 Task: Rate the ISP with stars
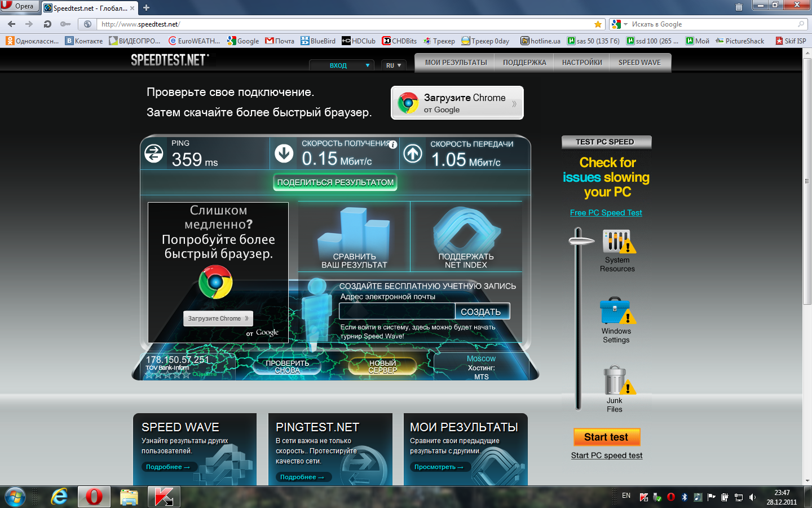167,374
